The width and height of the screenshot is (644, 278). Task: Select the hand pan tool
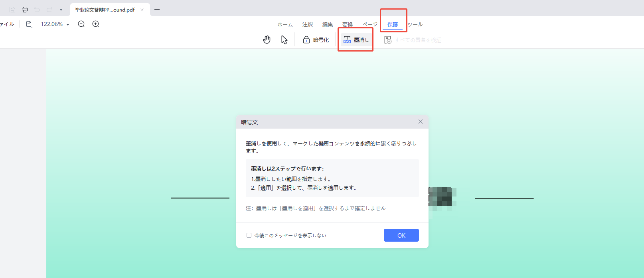(267, 40)
